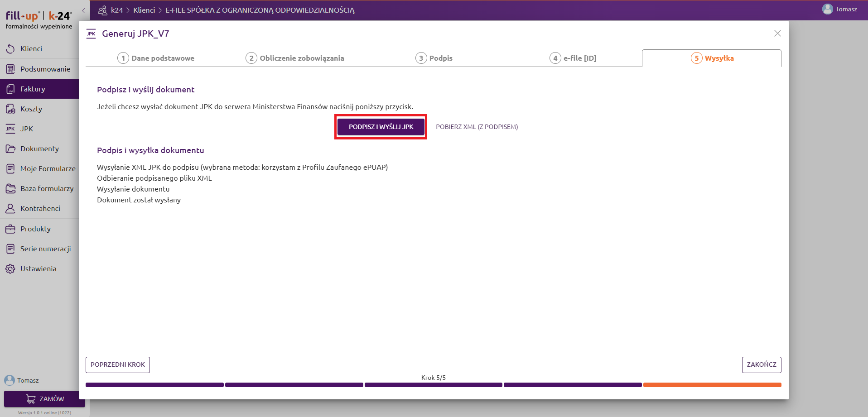Click Klienci in the breadcrumb path
Viewport: 868px width, 417px height.
click(x=144, y=10)
